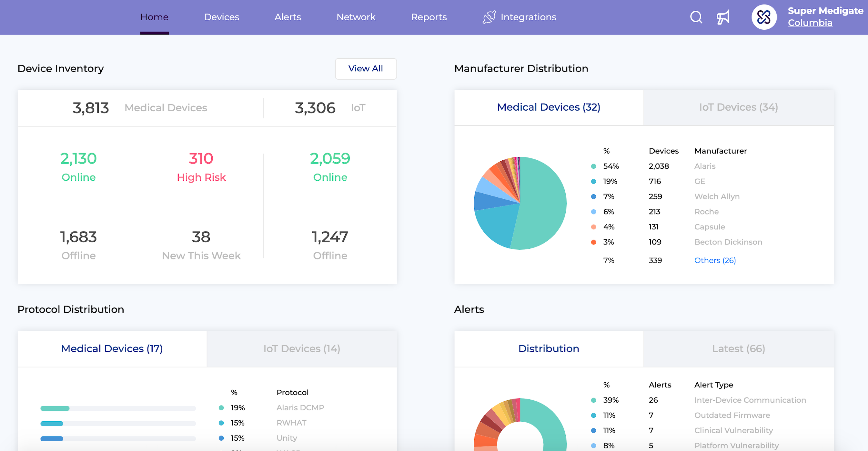
Task: Select the alerts Distribution tab
Action: pyautogui.click(x=549, y=348)
